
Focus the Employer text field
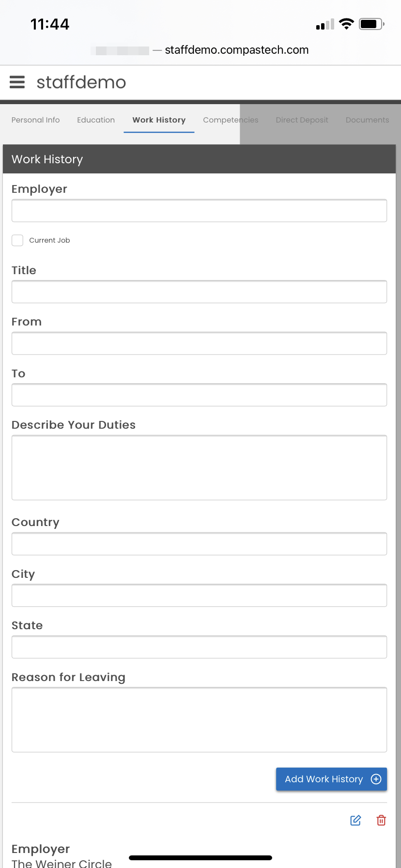[x=199, y=211]
